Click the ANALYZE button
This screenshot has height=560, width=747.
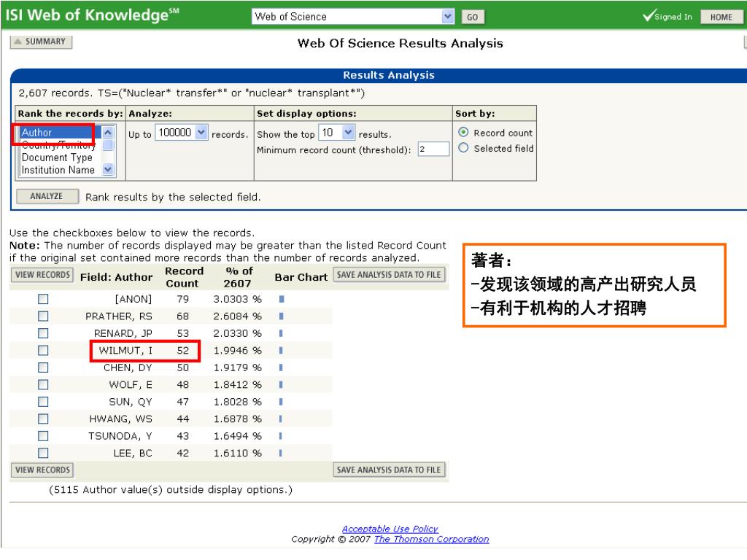(47, 196)
